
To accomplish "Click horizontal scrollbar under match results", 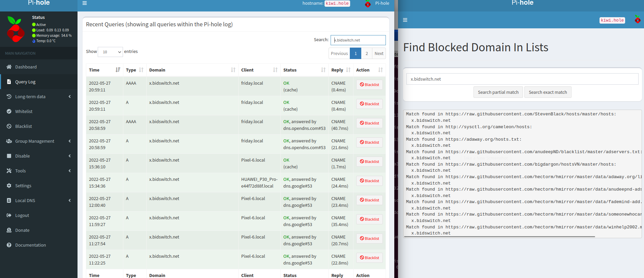I will 499,237.
